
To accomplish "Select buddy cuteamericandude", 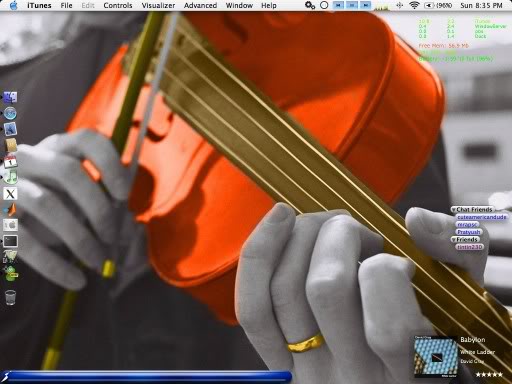I will point(482,217).
